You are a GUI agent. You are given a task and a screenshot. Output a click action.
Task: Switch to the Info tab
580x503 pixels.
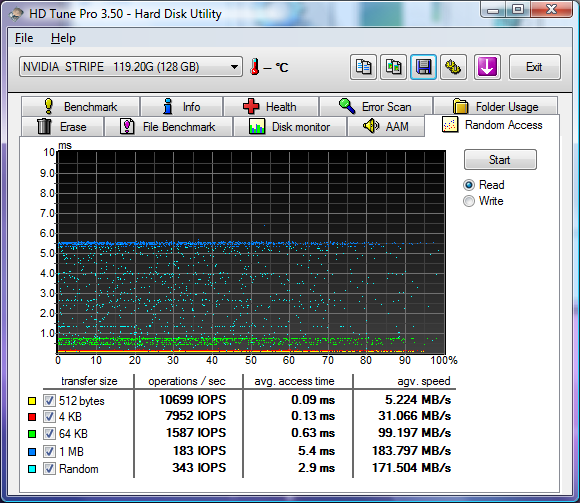coord(182,107)
